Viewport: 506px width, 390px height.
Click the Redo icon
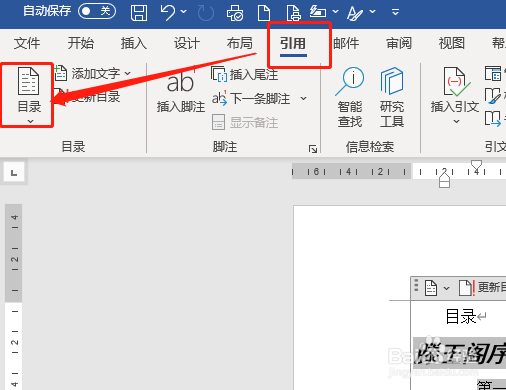206,13
